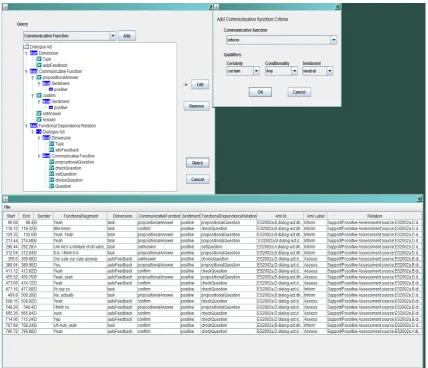Image resolution: width=428 pixels, height=368 pixels.
Task: Click the Relation column header
Action: 374,216
